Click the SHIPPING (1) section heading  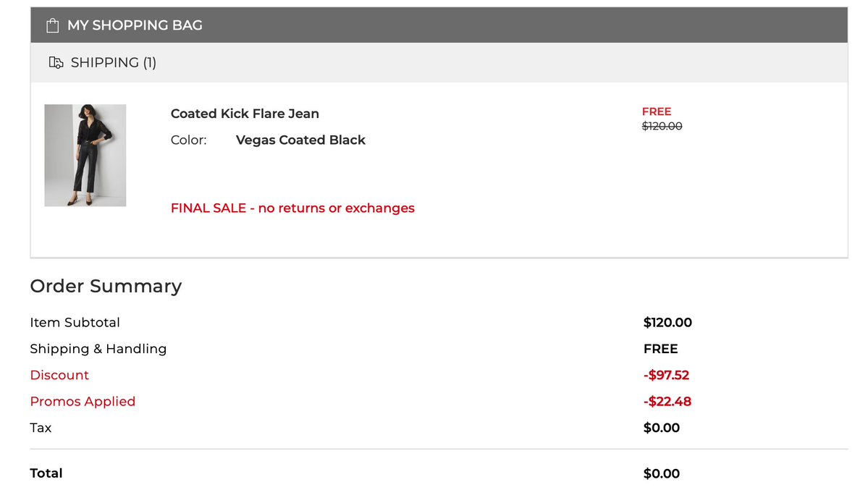(113, 63)
